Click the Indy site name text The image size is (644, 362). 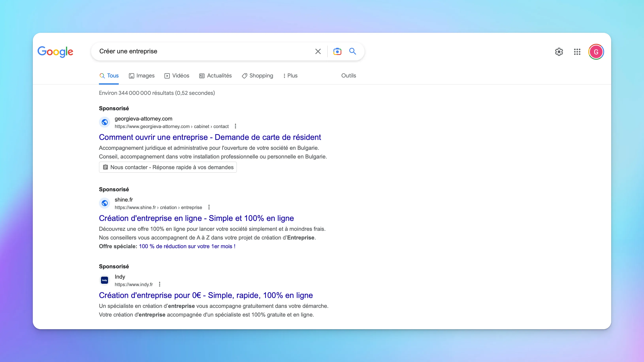(120, 277)
